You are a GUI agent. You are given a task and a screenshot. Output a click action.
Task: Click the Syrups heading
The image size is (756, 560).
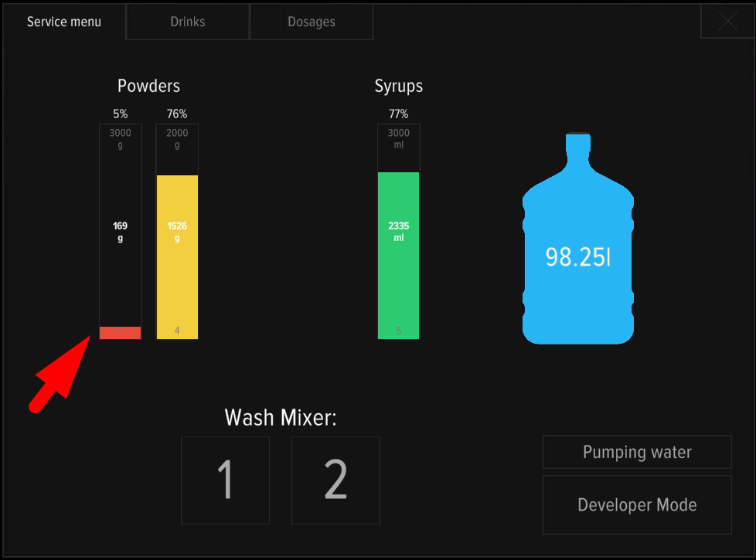tap(398, 86)
